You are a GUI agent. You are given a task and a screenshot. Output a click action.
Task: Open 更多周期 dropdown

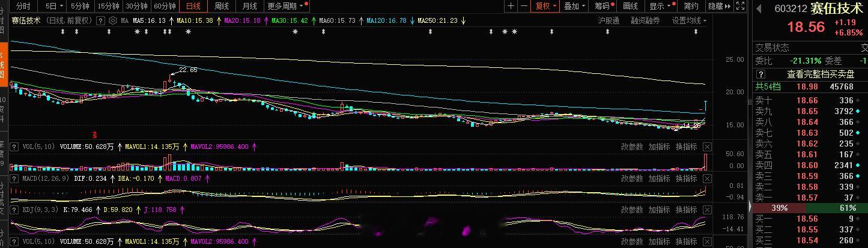(287, 6)
